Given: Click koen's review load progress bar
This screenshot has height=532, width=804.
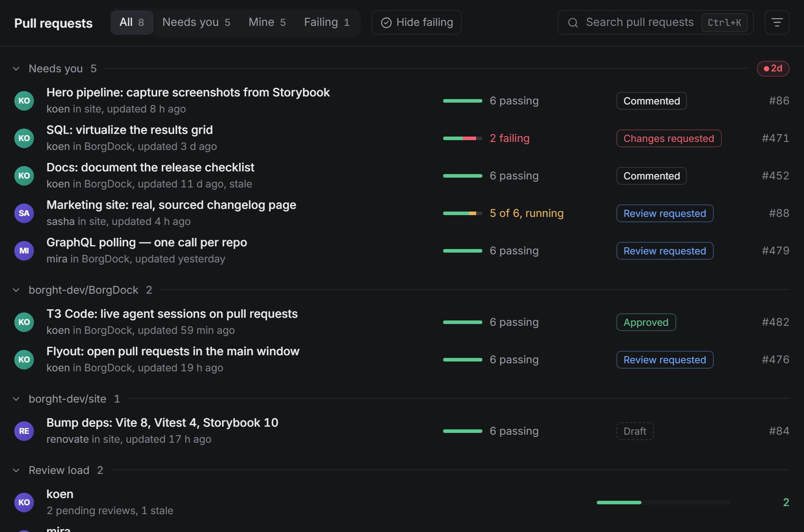Looking at the screenshot, I should coord(664,503).
